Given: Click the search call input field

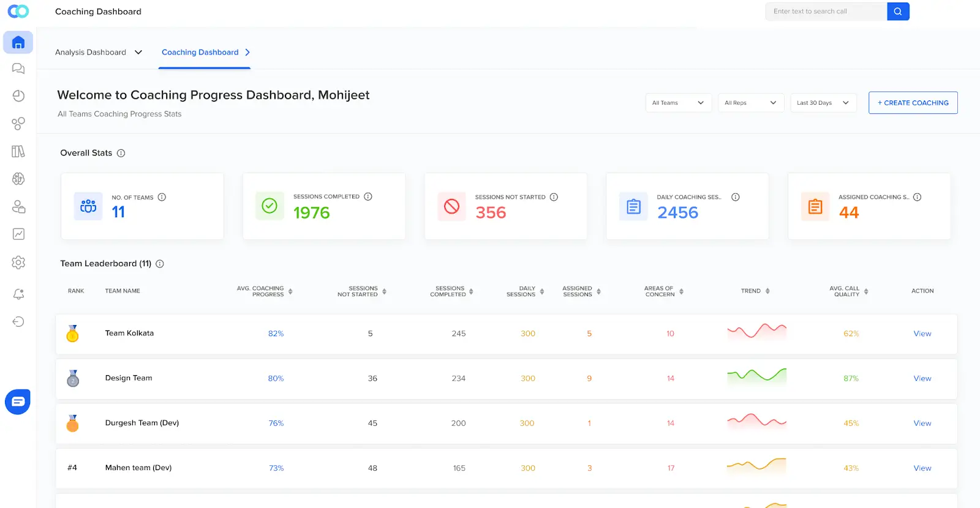Looking at the screenshot, I should (x=826, y=11).
